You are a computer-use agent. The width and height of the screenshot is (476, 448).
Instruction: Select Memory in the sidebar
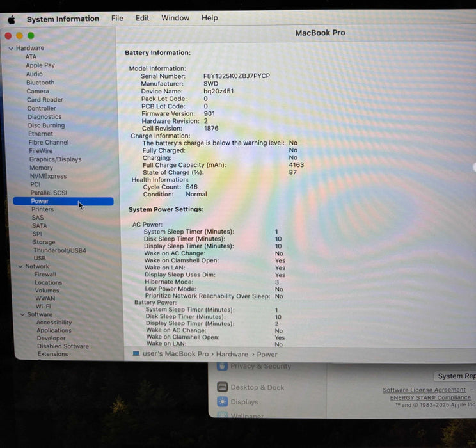[42, 168]
